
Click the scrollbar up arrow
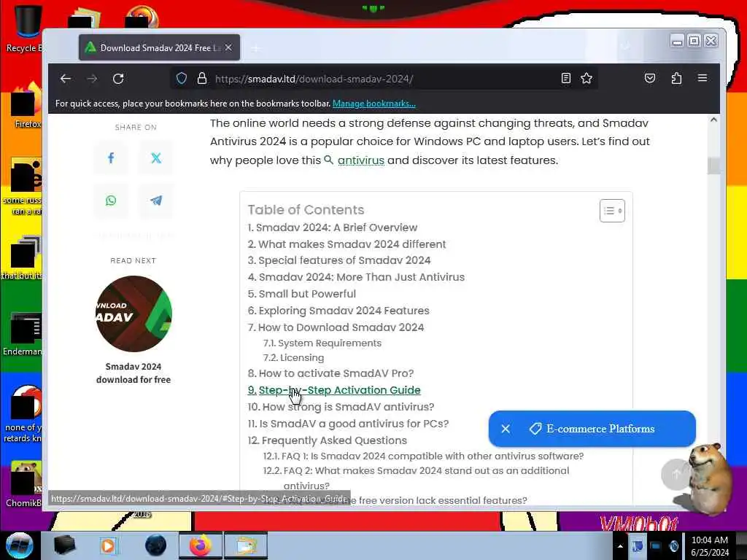coord(713,120)
